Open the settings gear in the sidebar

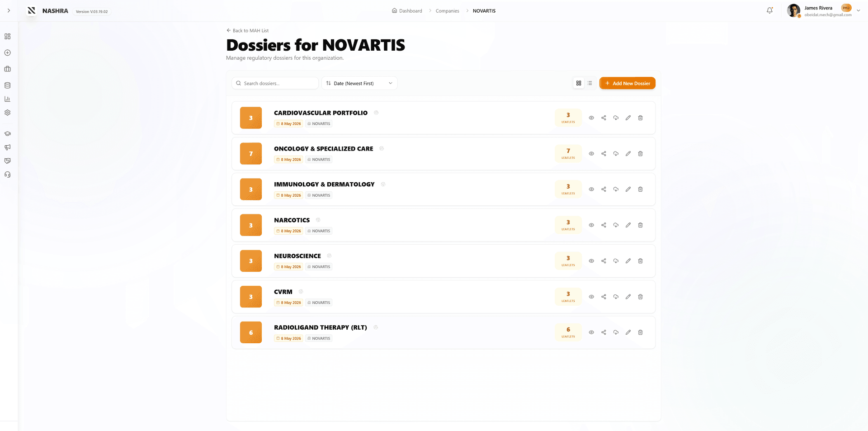pyautogui.click(x=8, y=113)
